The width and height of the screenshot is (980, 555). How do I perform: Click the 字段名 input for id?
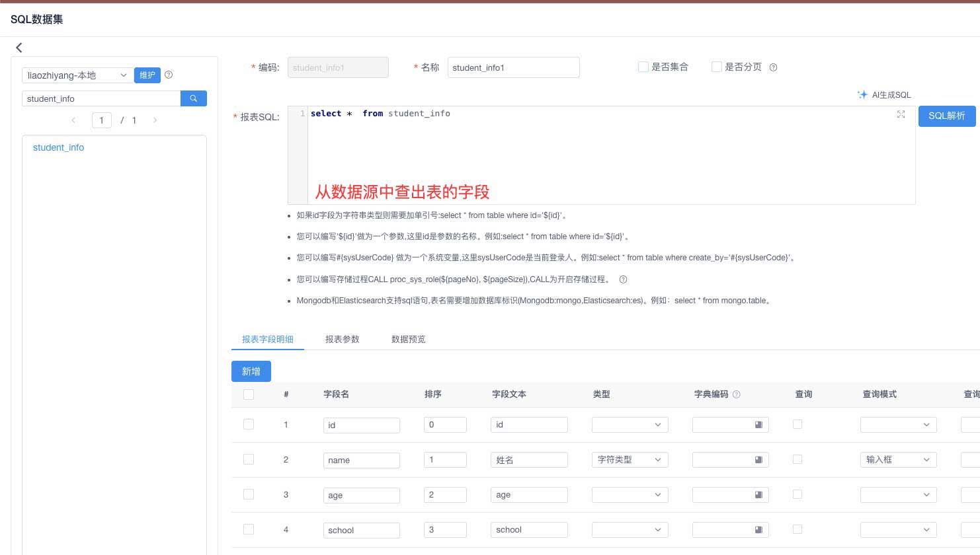coord(362,425)
